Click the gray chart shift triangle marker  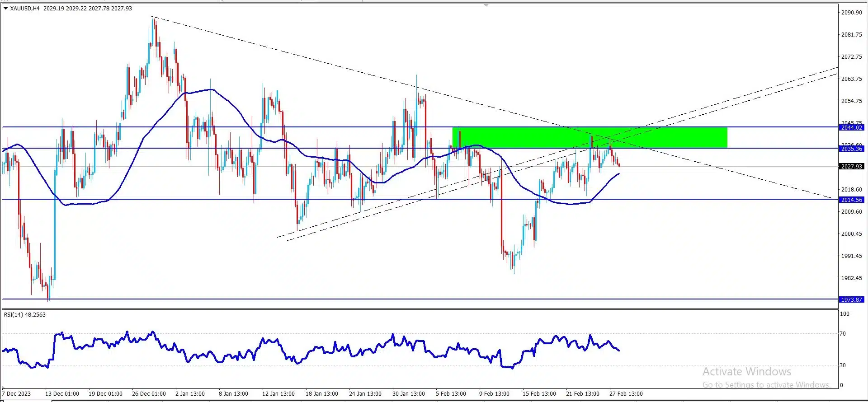486,5
